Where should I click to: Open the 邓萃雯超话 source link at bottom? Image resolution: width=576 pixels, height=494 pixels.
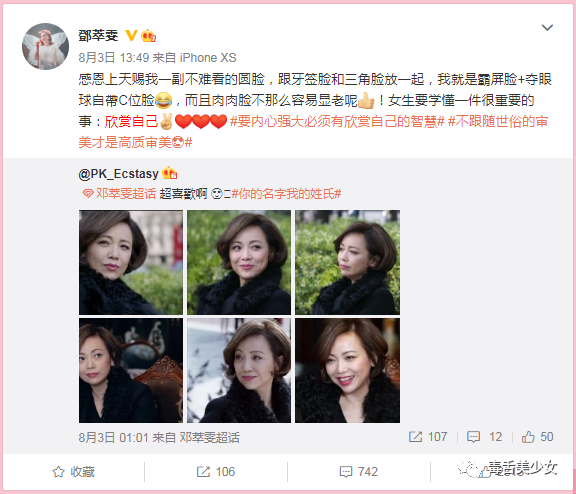pyautogui.click(x=209, y=437)
